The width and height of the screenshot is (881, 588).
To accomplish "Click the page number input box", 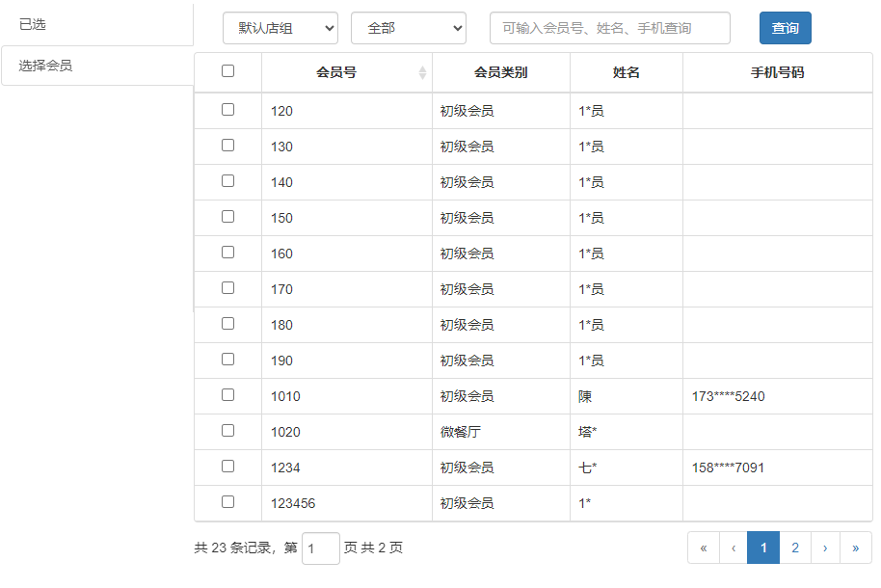I will point(321,548).
